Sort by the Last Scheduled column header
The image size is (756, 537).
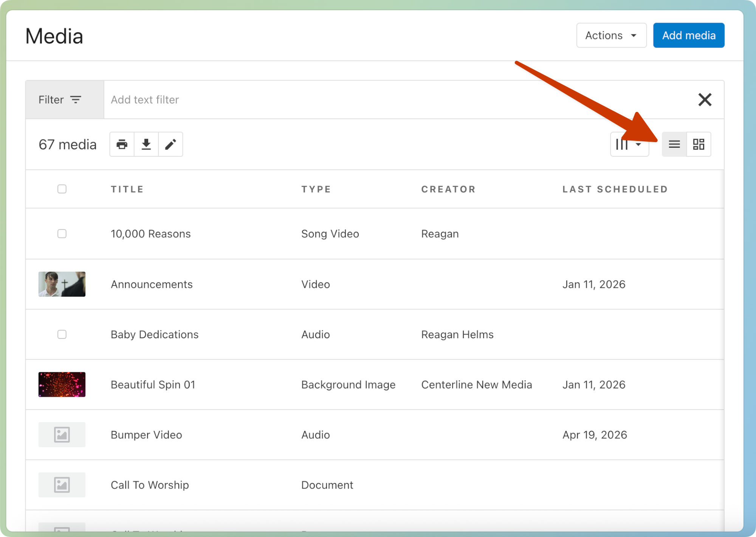pos(615,189)
